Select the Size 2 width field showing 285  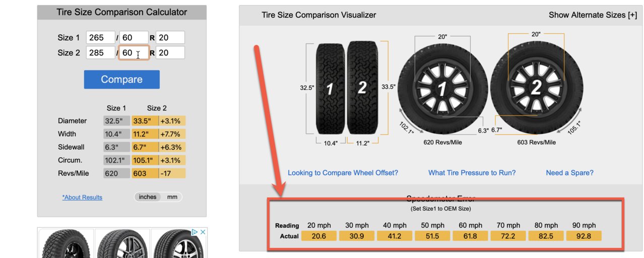101,53
